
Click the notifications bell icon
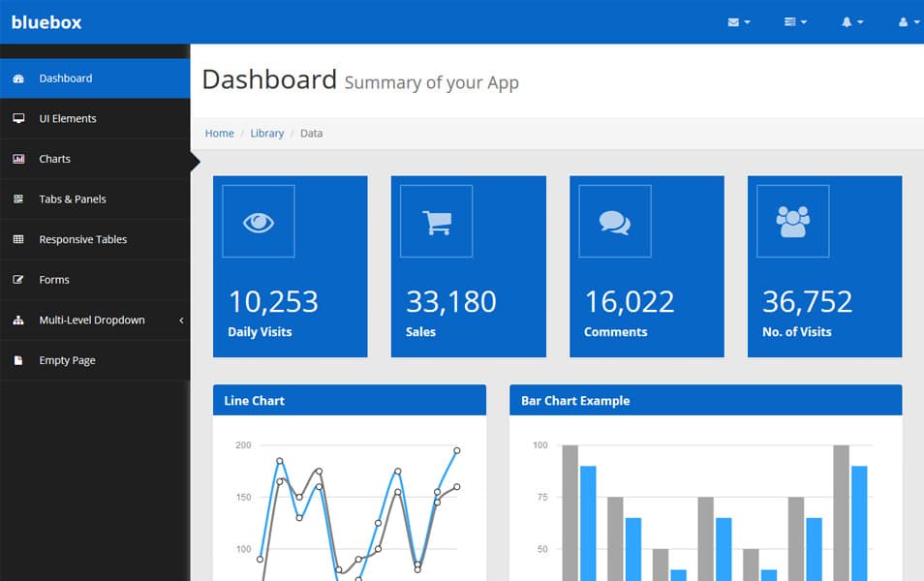click(847, 21)
